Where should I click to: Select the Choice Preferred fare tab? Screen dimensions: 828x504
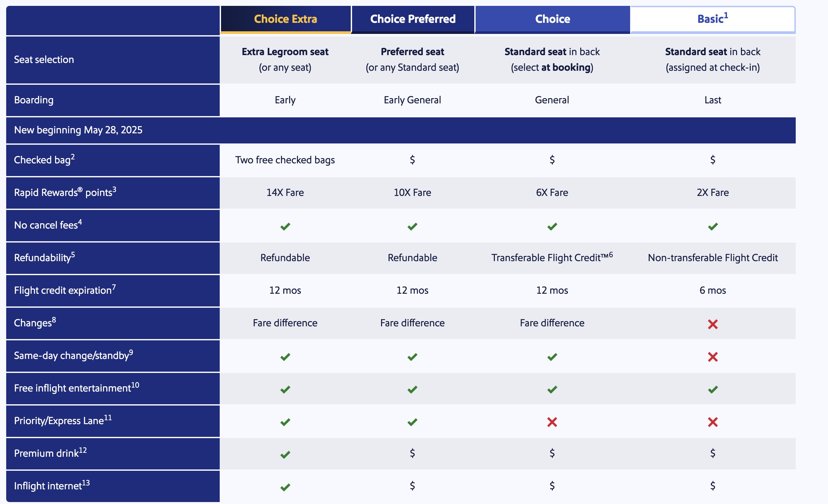[413, 20]
